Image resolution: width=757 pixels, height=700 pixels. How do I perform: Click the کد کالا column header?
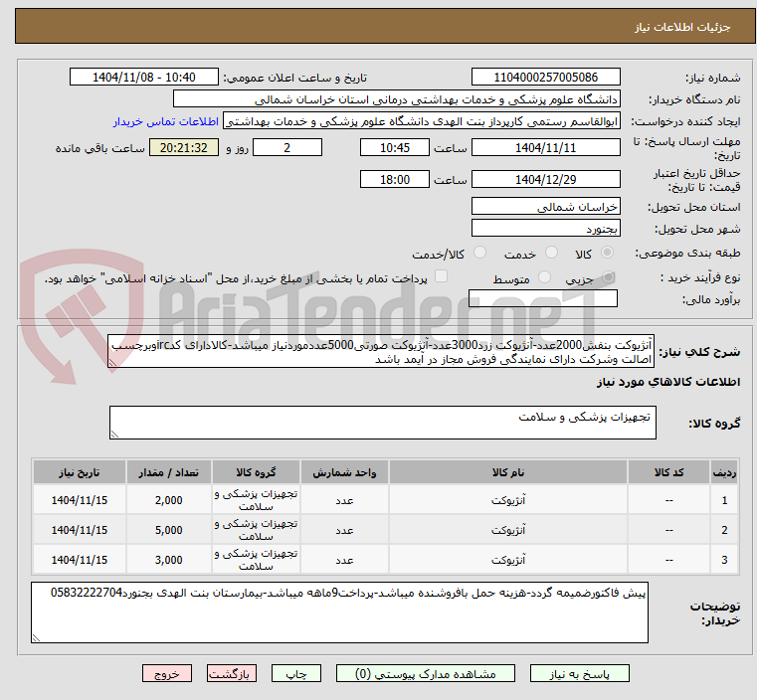(x=668, y=472)
